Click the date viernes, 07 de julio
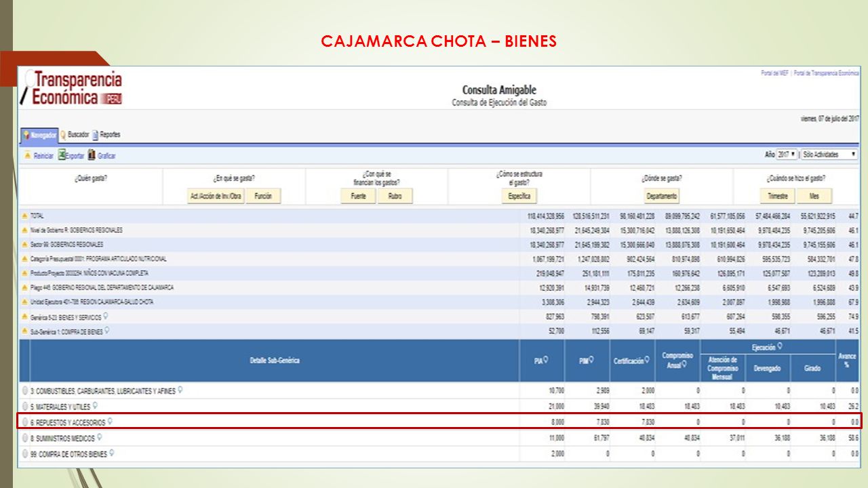868x488 pixels. click(830, 119)
